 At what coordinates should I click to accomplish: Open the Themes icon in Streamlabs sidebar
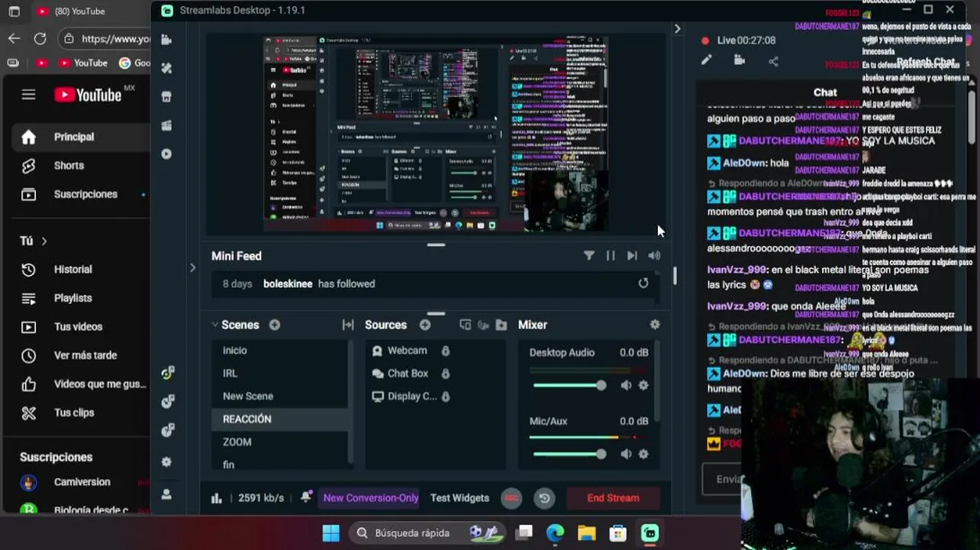[x=166, y=68]
